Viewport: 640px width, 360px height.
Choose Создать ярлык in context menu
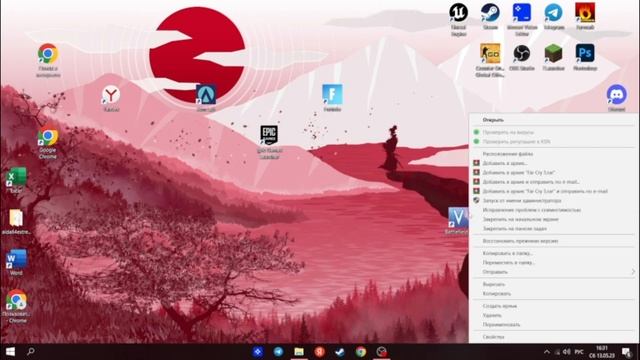[552, 306]
